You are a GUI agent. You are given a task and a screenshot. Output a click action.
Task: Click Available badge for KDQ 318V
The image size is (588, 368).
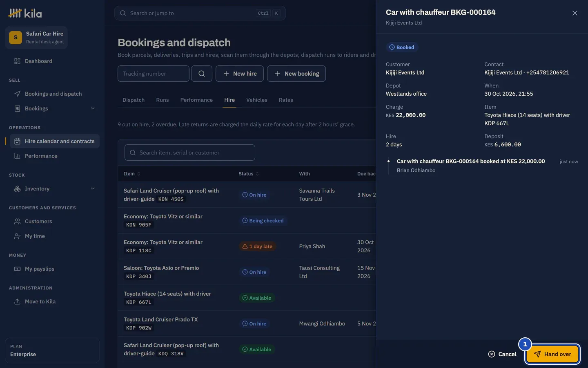(x=257, y=349)
